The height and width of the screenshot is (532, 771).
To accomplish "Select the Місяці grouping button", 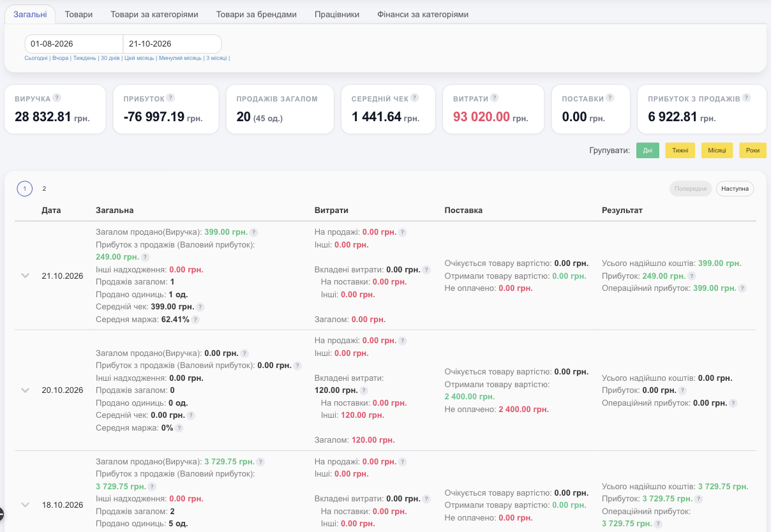I will pos(717,151).
